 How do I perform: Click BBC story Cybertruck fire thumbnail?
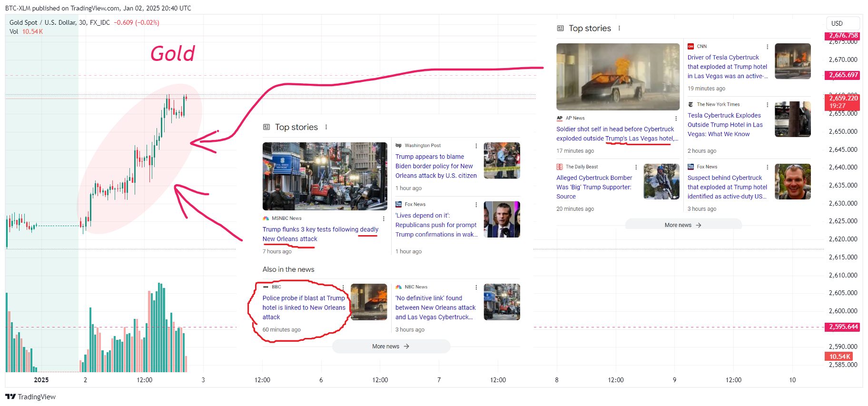(x=369, y=302)
